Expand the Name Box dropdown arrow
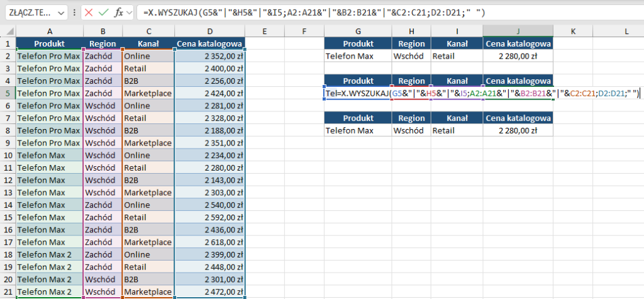 point(60,13)
